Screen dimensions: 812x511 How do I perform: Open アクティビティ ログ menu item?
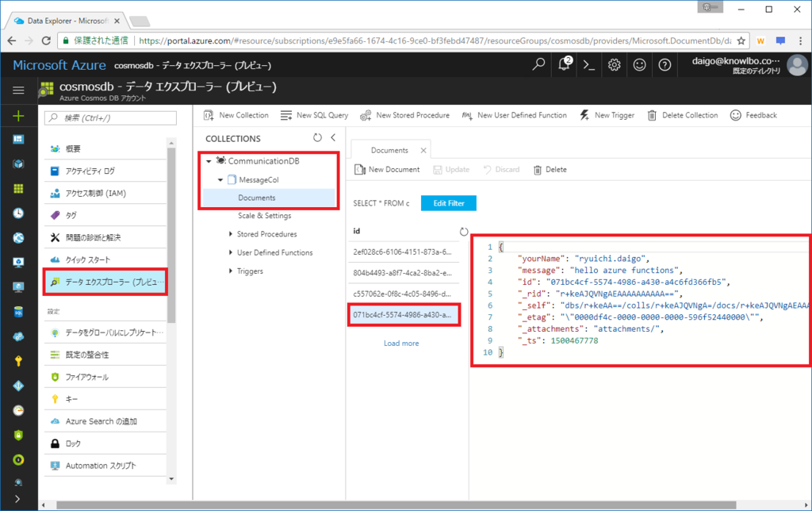click(x=105, y=171)
